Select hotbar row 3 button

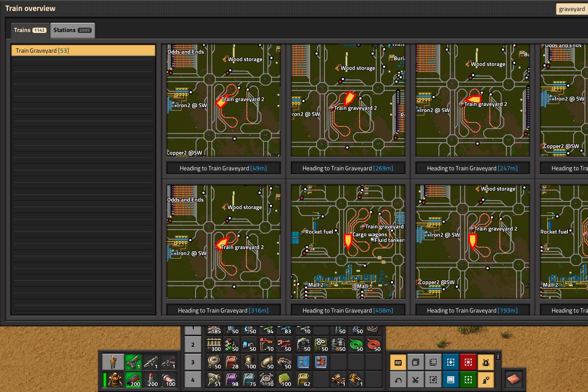tap(193, 362)
